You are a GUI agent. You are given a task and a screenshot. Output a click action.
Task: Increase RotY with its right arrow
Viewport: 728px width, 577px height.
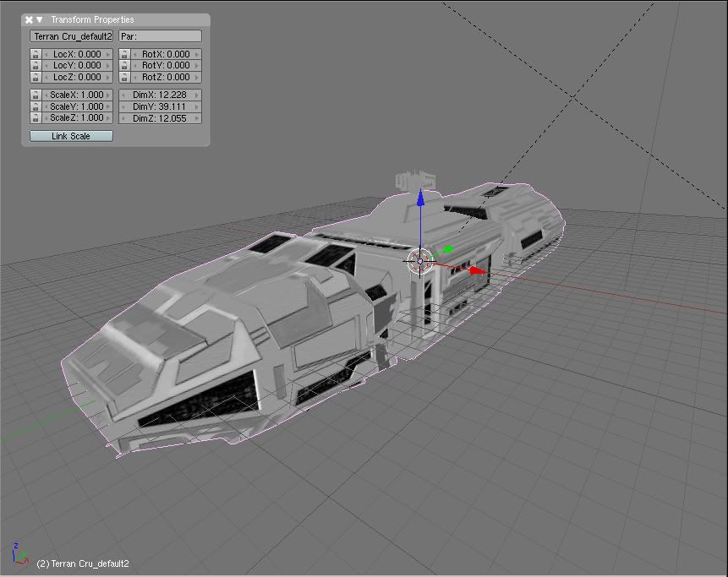coord(197,65)
